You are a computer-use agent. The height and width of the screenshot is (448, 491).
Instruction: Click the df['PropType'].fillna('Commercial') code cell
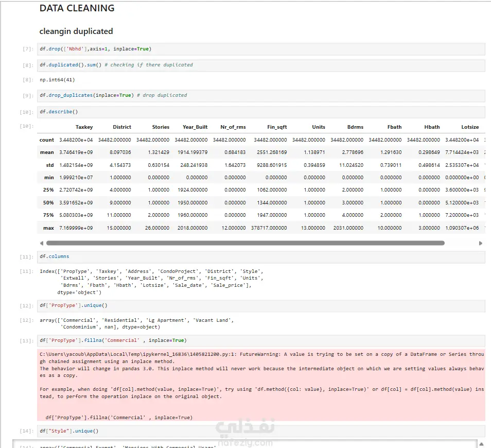(x=261, y=340)
